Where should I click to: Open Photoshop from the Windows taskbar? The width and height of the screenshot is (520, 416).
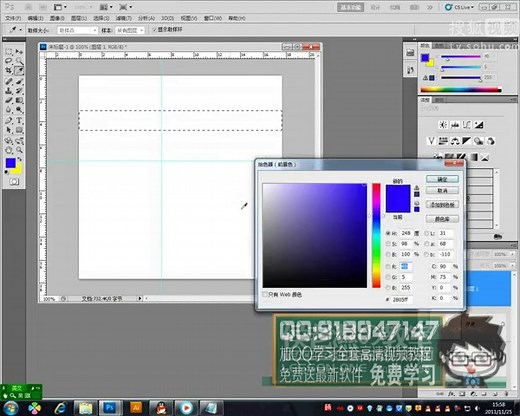pyautogui.click(x=110, y=408)
